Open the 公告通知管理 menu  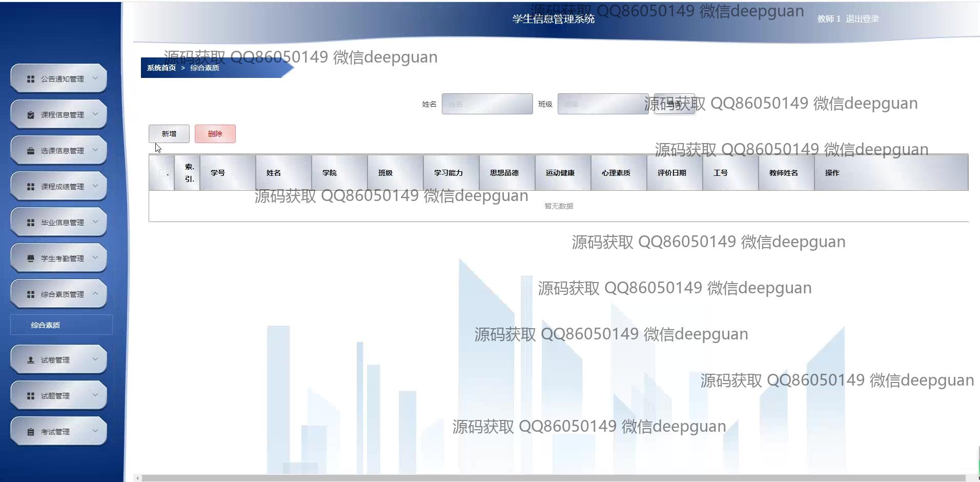59,78
